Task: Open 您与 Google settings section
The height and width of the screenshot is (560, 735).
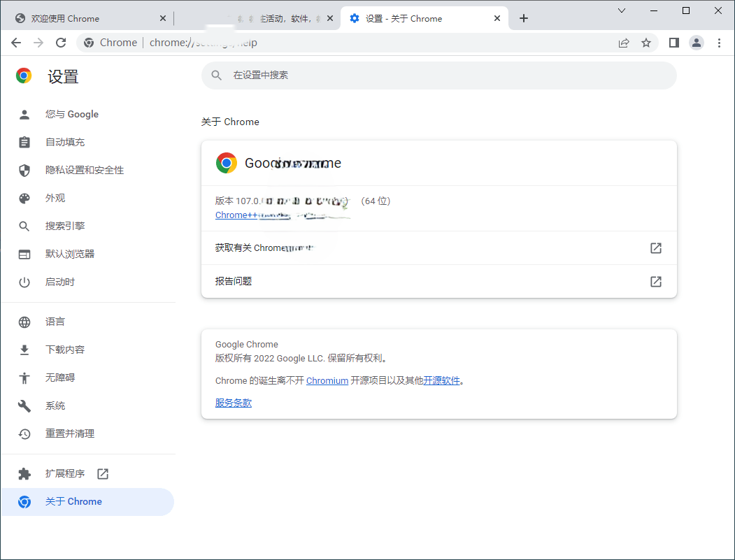Action: tap(87, 115)
